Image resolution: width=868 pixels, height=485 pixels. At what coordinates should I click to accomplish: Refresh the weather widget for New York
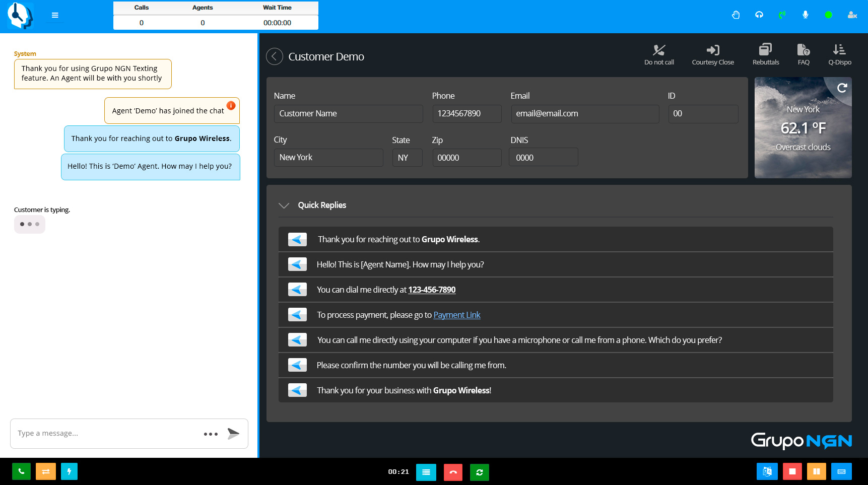point(842,88)
